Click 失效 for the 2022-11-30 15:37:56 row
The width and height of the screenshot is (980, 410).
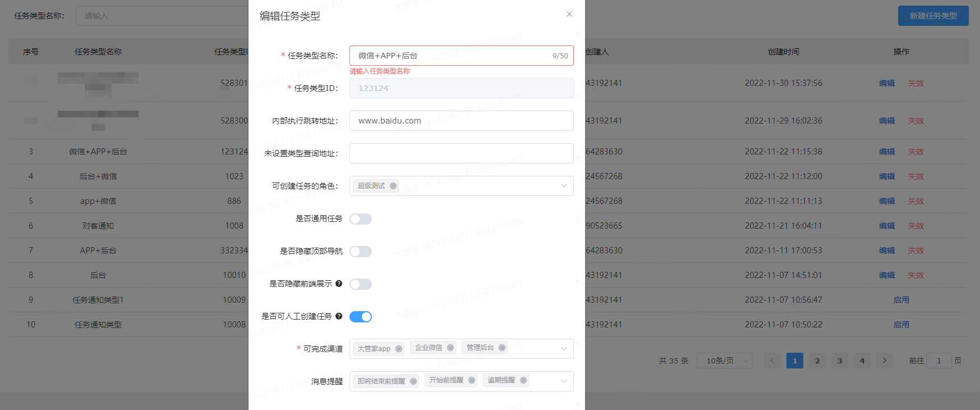click(x=916, y=83)
